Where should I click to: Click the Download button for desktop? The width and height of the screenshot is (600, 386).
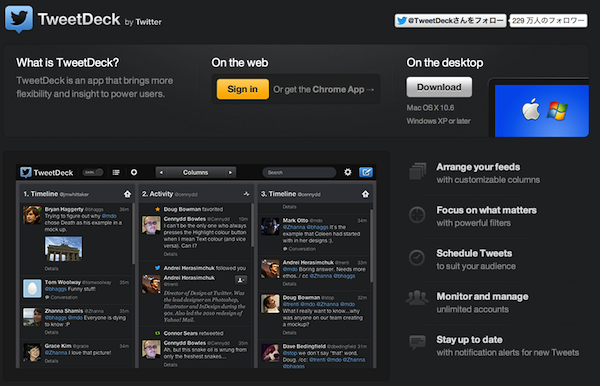pyautogui.click(x=439, y=87)
